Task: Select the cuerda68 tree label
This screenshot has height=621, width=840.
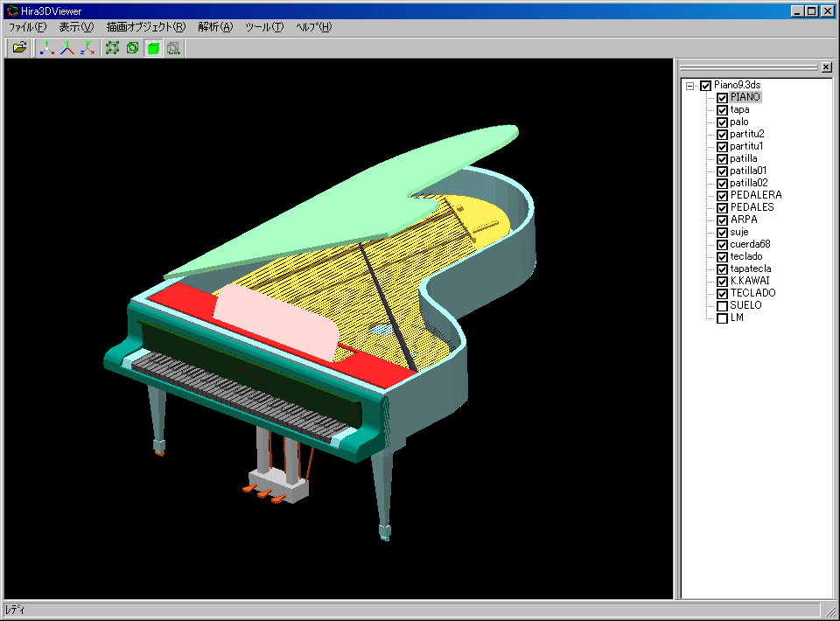Action: (750, 244)
